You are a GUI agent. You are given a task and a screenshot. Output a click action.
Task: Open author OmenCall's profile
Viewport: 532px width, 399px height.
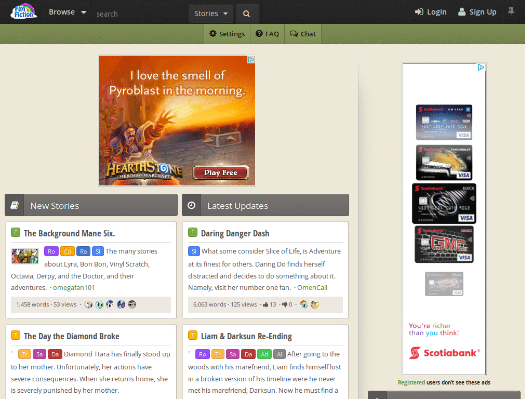point(312,288)
